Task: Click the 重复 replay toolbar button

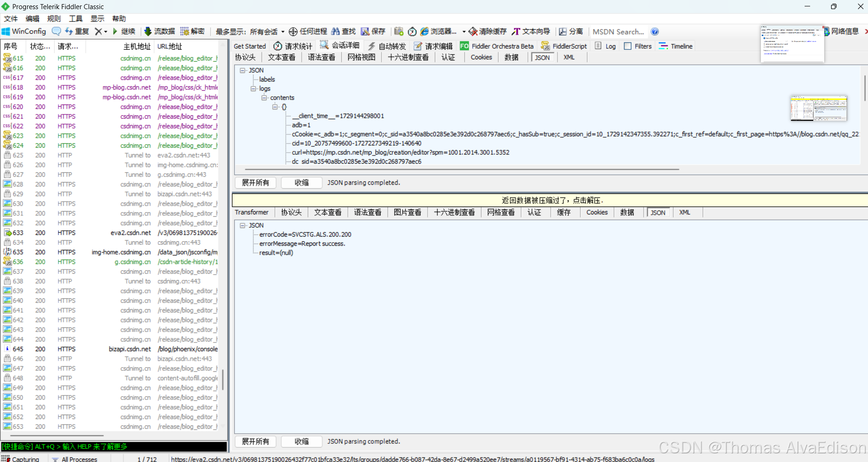Action: [77, 31]
